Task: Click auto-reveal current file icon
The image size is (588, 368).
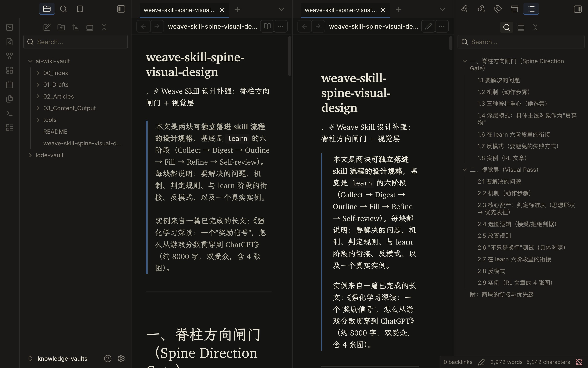Action: click(90, 27)
